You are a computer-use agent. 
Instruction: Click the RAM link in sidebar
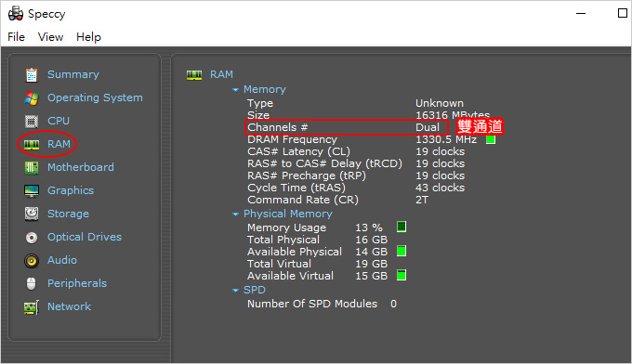point(59,144)
